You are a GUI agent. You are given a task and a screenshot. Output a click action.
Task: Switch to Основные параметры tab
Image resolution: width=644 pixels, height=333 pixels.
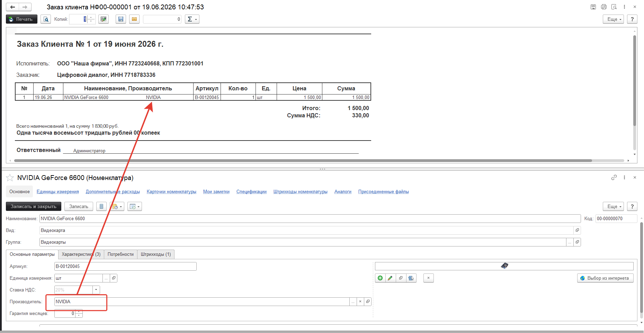(32, 254)
